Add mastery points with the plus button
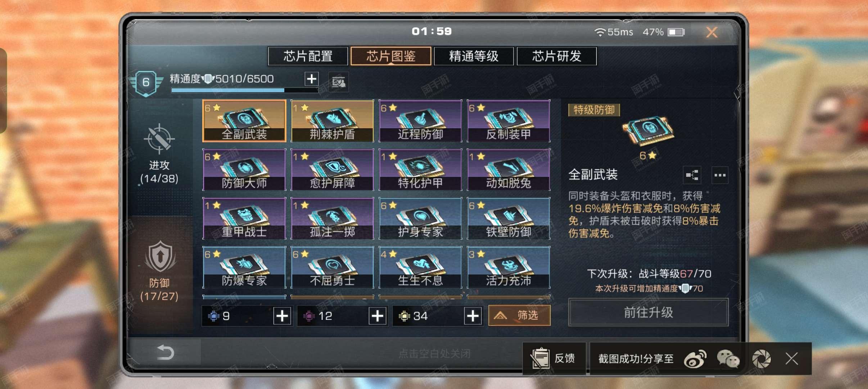This screenshot has height=389, width=868. (312, 79)
